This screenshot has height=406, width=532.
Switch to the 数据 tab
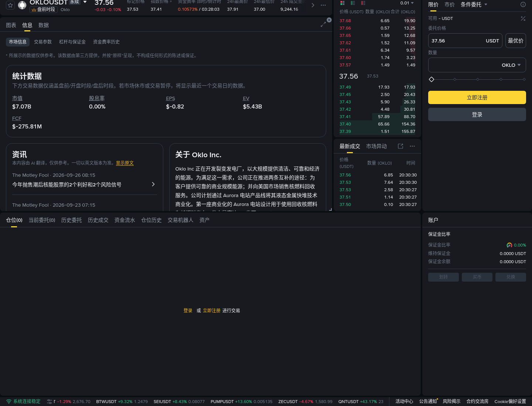[x=44, y=25]
